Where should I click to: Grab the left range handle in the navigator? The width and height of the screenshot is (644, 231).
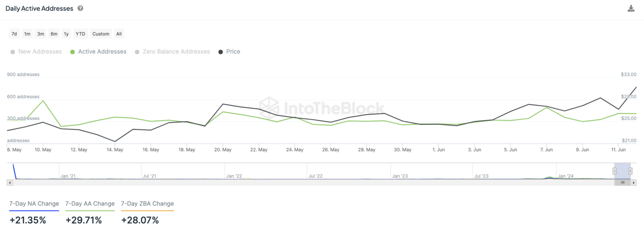(614, 171)
